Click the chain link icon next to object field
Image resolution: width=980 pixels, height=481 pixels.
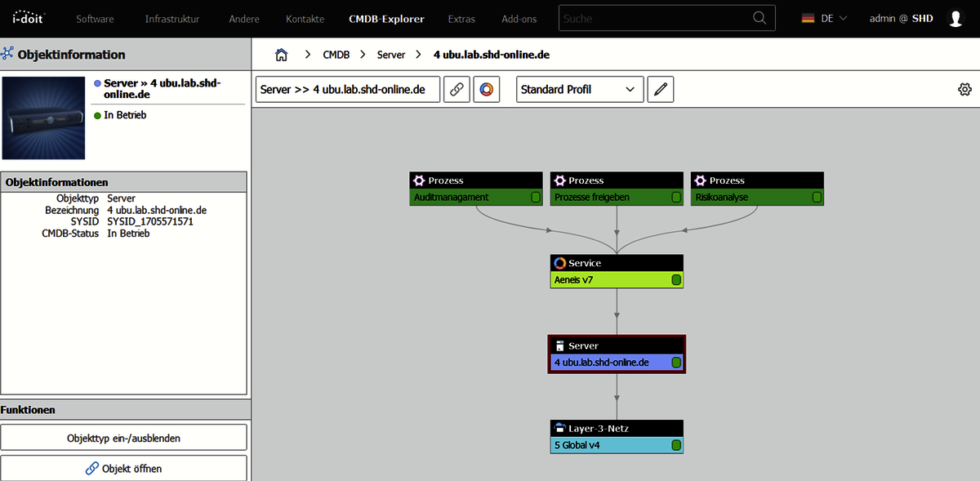tap(457, 89)
